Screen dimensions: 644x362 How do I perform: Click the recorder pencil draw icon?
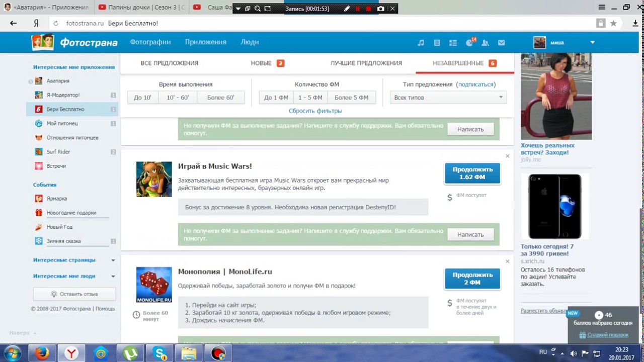pos(347,9)
